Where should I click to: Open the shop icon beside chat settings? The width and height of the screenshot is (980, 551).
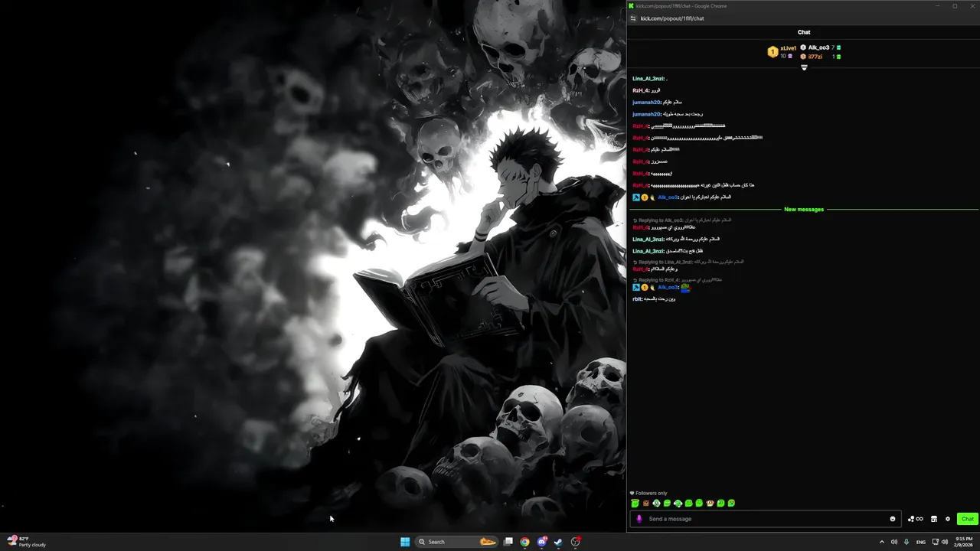tap(934, 519)
